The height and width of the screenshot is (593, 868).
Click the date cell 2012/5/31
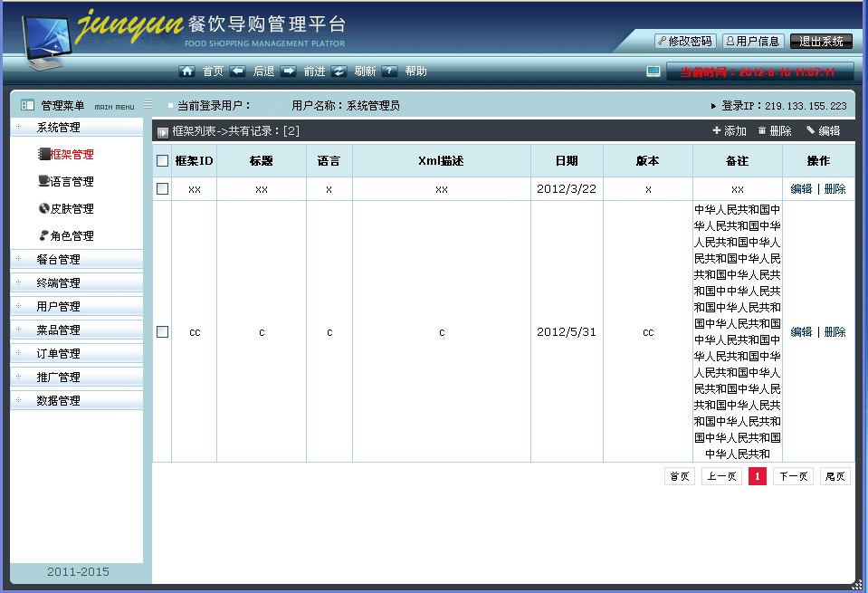tap(567, 331)
